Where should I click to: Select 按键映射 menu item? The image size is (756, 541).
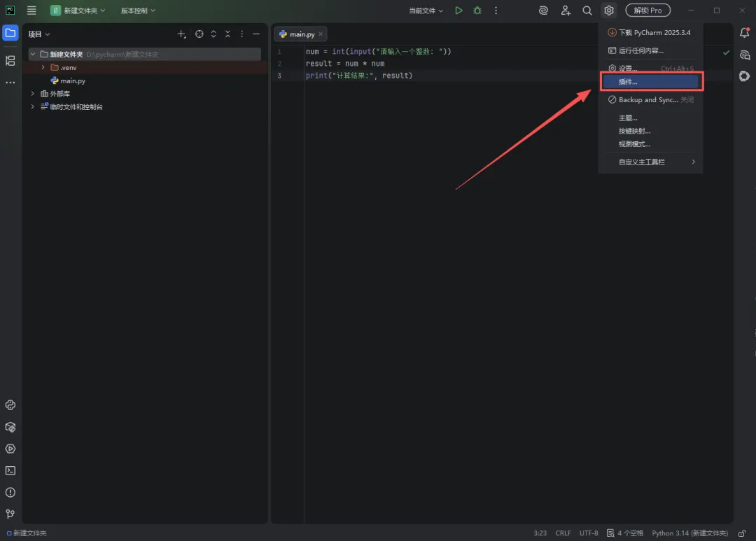[650, 131]
